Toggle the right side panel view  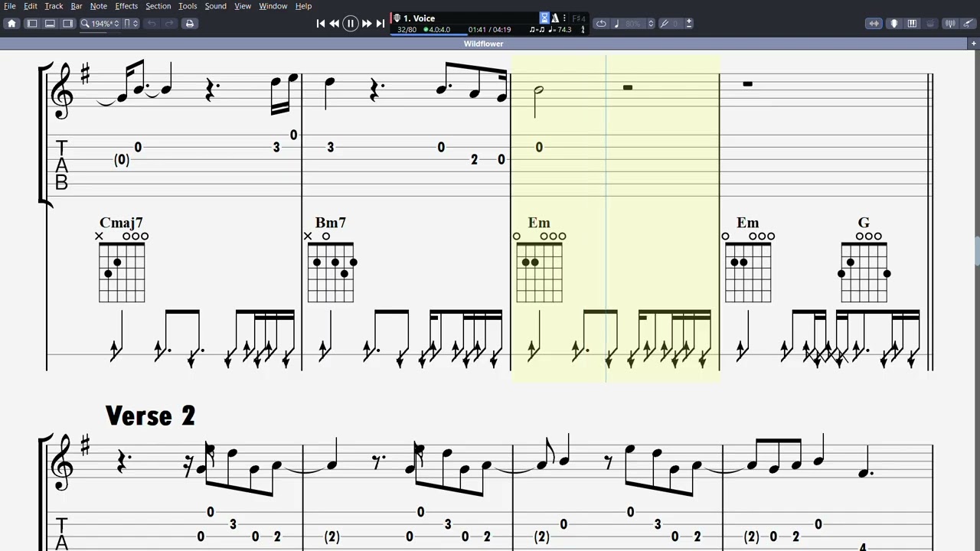(x=67, y=24)
